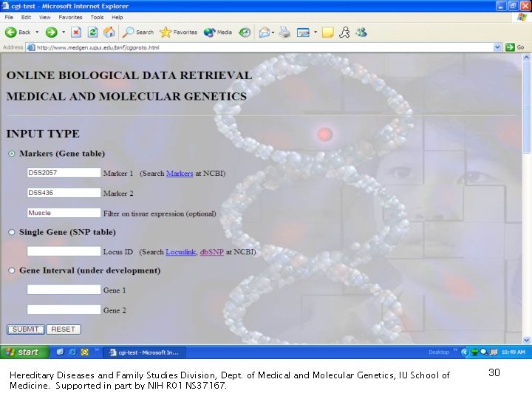
Task: Select the Markers (Gene table) radio button
Action: click(x=12, y=154)
